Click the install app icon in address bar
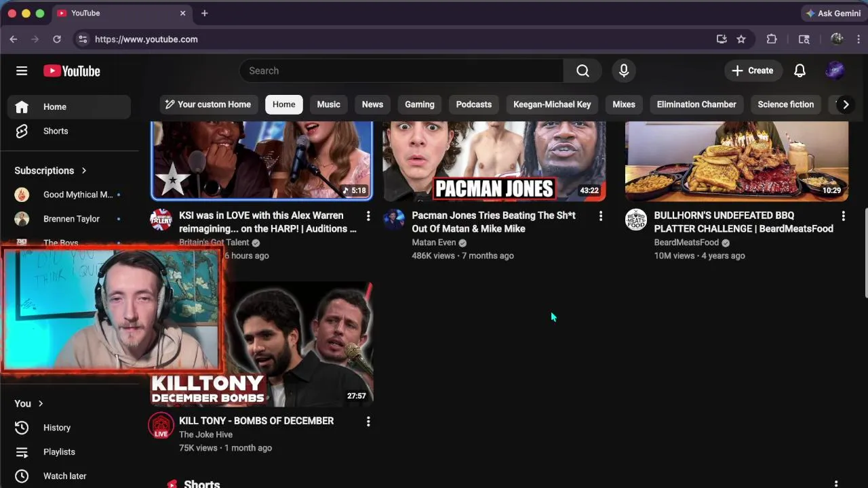Screen dimensions: 868x488 722,39
